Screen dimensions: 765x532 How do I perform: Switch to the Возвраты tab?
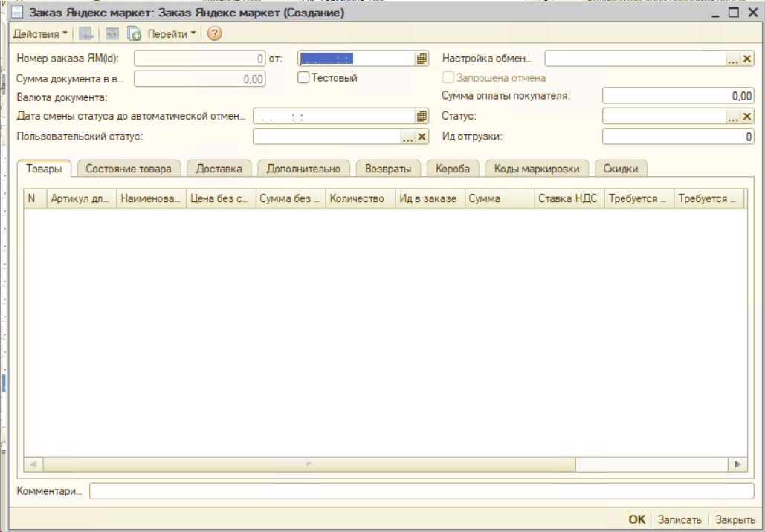(388, 169)
